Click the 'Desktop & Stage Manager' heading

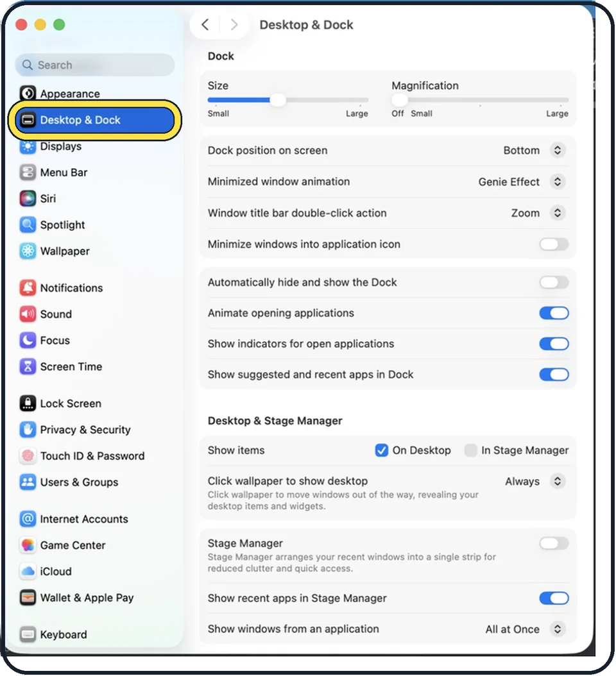tap(275, 420)
